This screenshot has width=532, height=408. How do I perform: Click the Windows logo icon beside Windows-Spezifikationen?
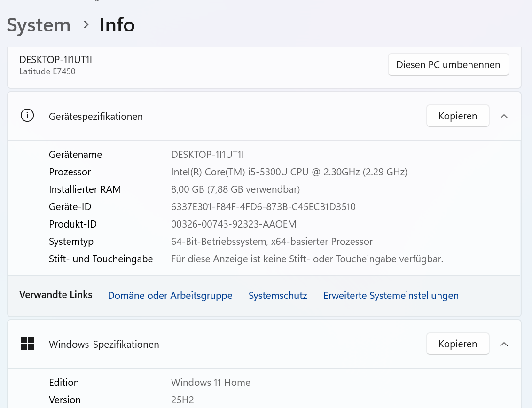tap(27, 343)
